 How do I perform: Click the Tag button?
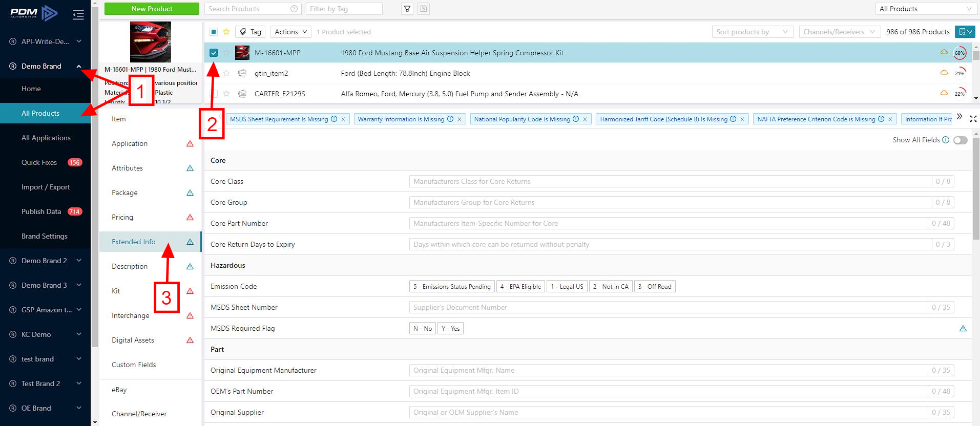[251, 32]
